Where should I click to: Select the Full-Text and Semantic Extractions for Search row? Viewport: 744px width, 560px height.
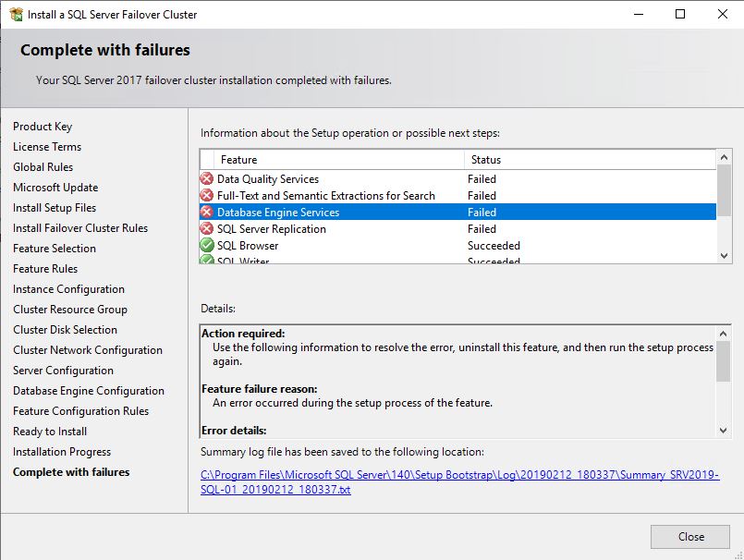click(457, 196)
